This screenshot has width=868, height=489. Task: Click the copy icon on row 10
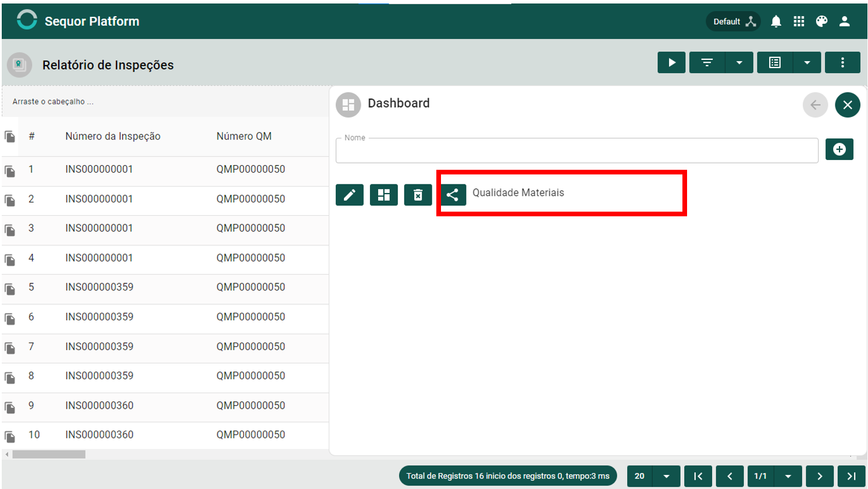pyautogui.click(x=10, y=436)
